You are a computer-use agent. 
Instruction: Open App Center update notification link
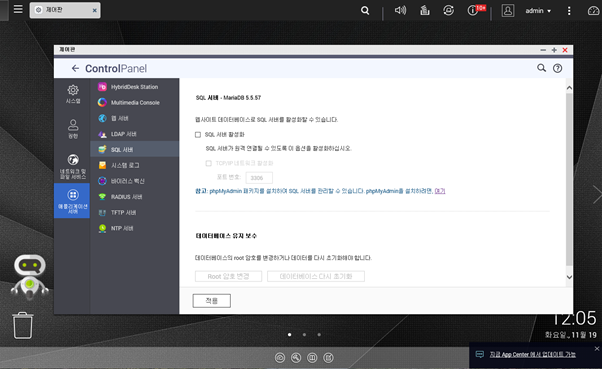[x=533, y=354]
